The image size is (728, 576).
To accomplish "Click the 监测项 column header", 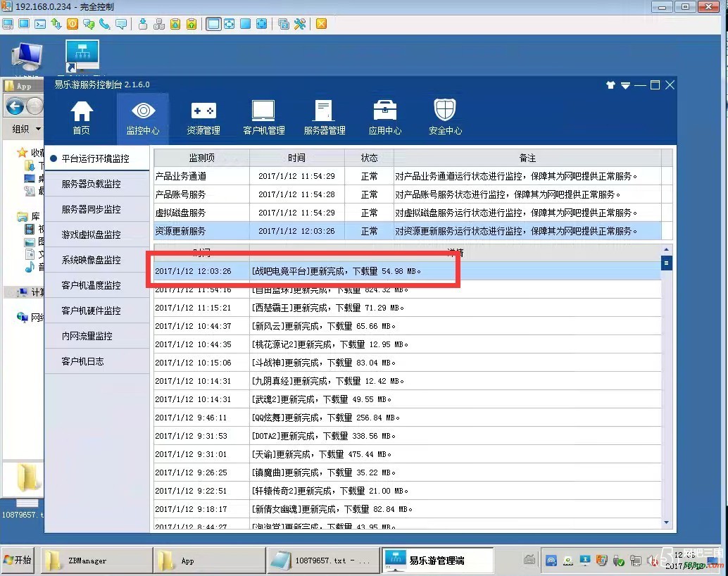I will [201, 158].
